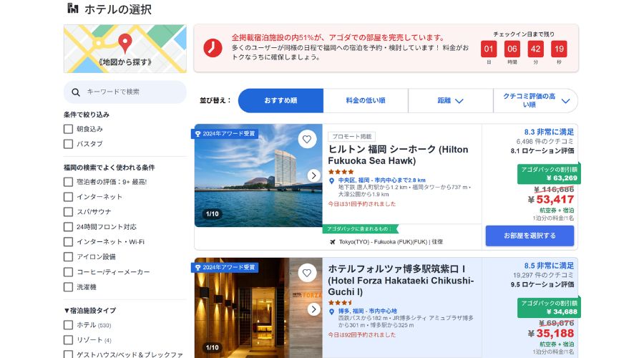Favorite Hotel Forza Hakataeki with heart icon
Viewport: 644px width, 358px height.
pos(307,273)
